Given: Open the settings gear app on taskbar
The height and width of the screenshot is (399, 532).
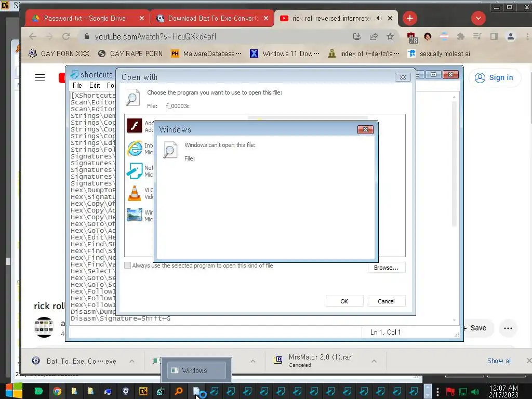Looking at the screenshot, I should [x=126, y=392].
